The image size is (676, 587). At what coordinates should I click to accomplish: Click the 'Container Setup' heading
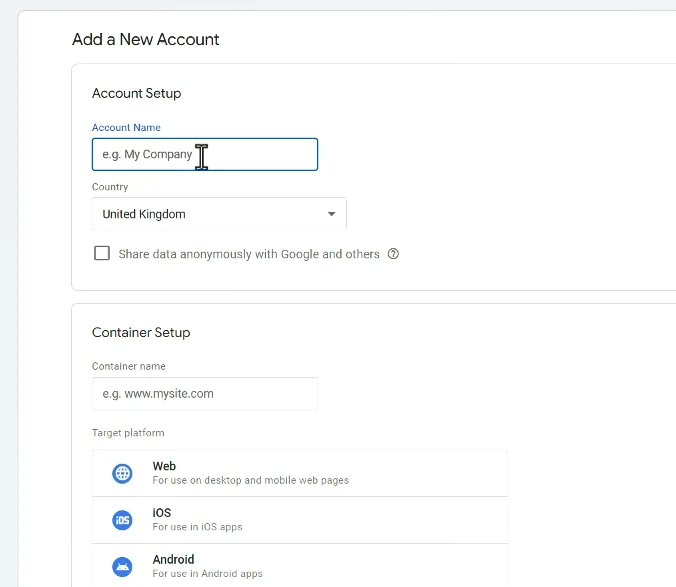click(141, 332)
